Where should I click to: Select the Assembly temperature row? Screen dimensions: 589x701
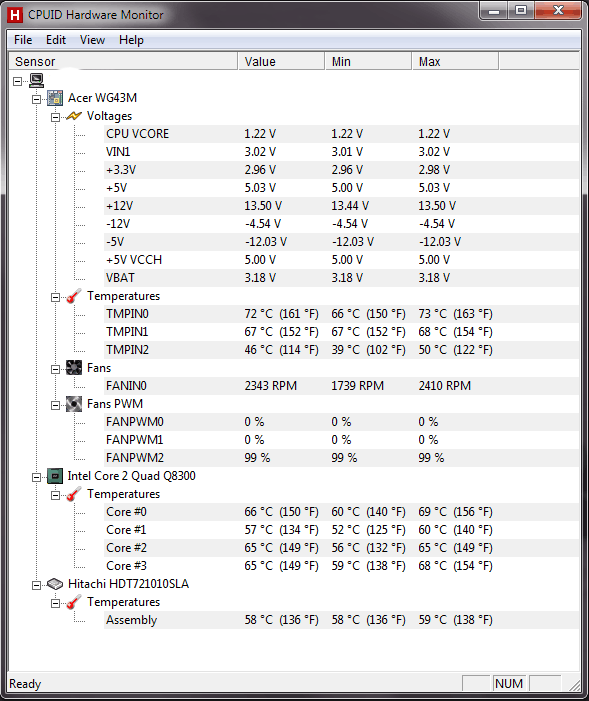pos(342,620)
